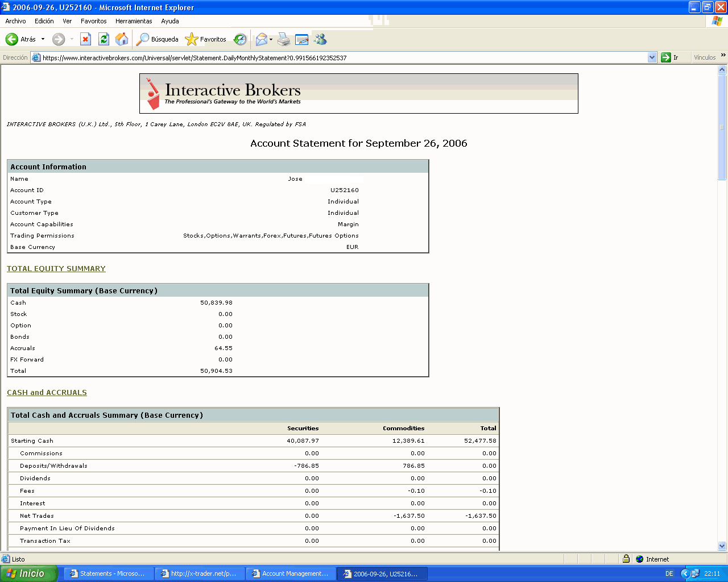The height and width of the screenshot is (582, 728).
Task: Open the Ver menu
Action: pyautogui.click(x=67, y=21)
